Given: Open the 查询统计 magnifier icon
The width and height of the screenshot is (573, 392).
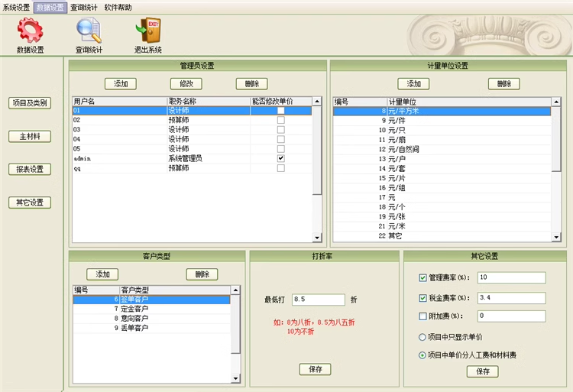Looking at the screenshot, I should point(89,35).
